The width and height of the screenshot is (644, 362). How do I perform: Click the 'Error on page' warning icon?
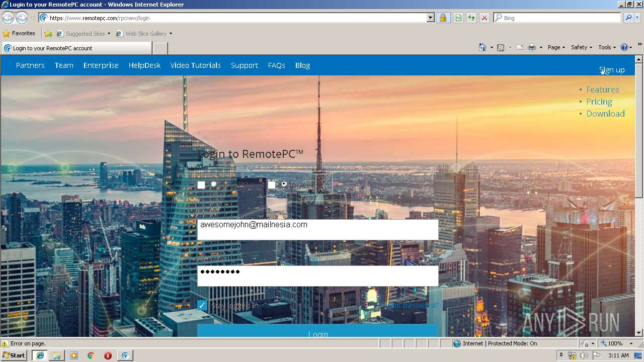coord(5,343)
